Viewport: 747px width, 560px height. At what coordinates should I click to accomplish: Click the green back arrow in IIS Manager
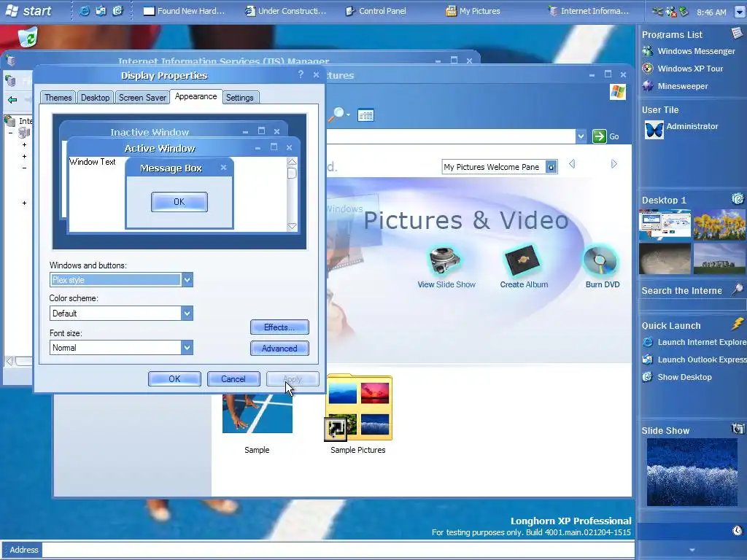pos(12,99)
